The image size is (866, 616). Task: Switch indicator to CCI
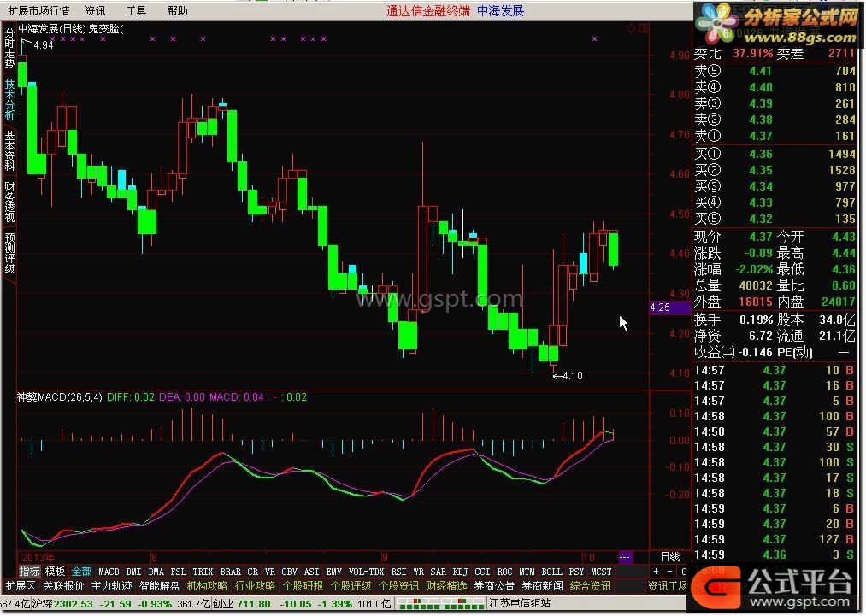[482, 572]
